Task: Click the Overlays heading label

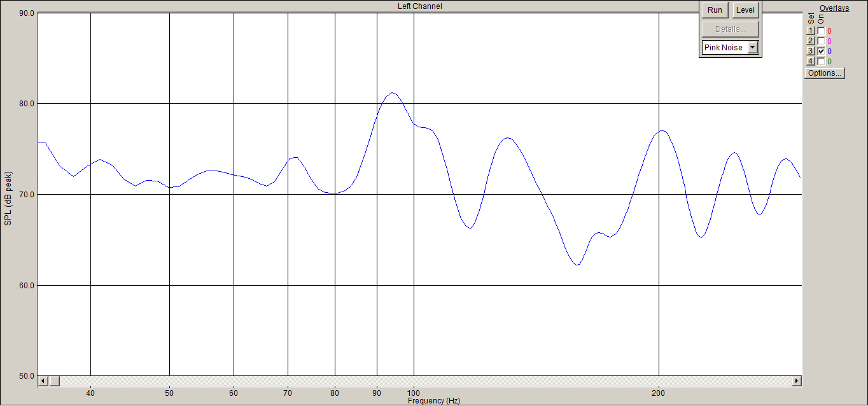Action: coord(834,8)
